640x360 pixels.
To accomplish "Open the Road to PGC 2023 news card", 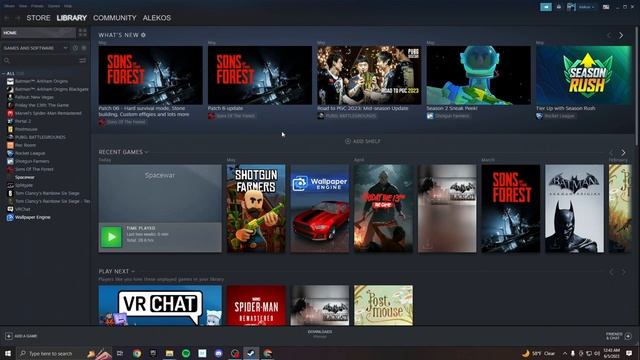I will [x=369, y=75].
